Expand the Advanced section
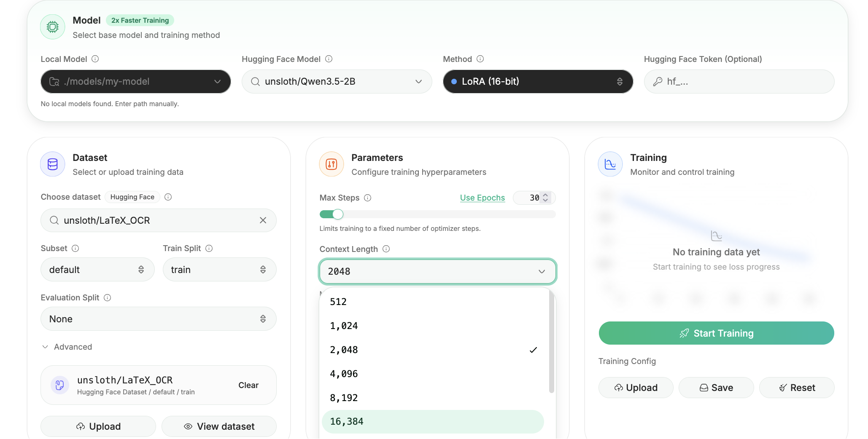The image size is (868, 439). click(67, 347)
